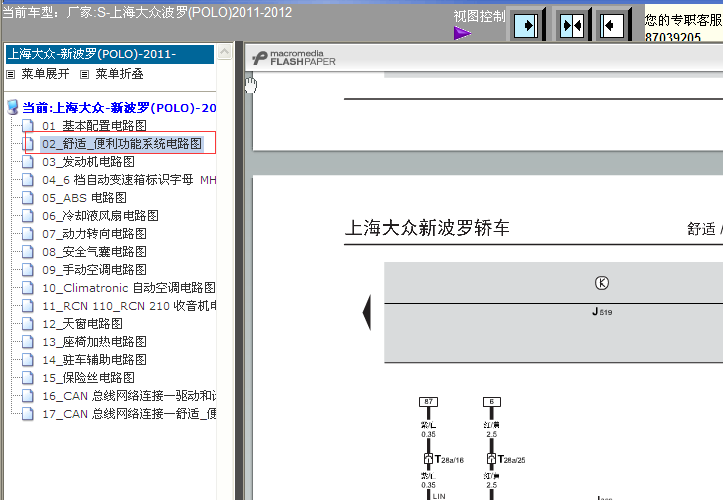Viewport: 723px width, 500px height.
Task: Click the left panel scroll-up arrow
Action: 225,52
